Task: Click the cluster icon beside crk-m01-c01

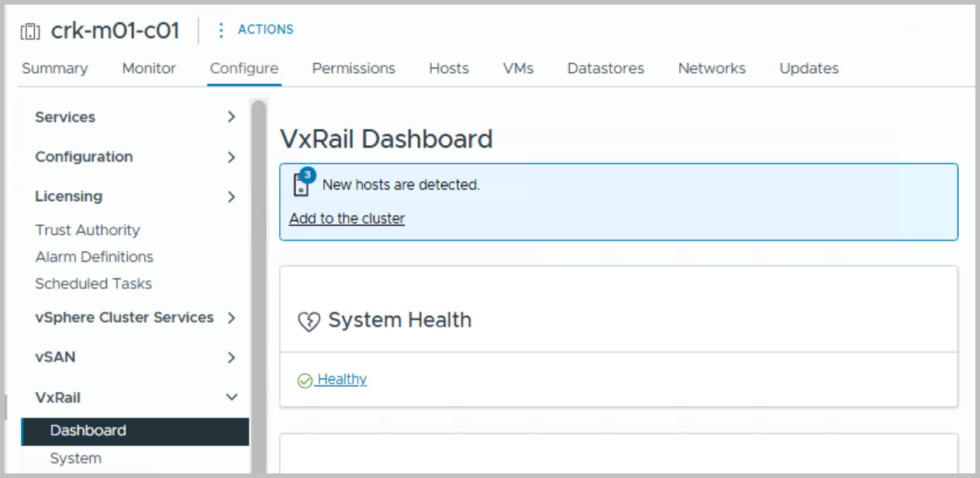Action: pyautogui.click(x=30, y=32)
